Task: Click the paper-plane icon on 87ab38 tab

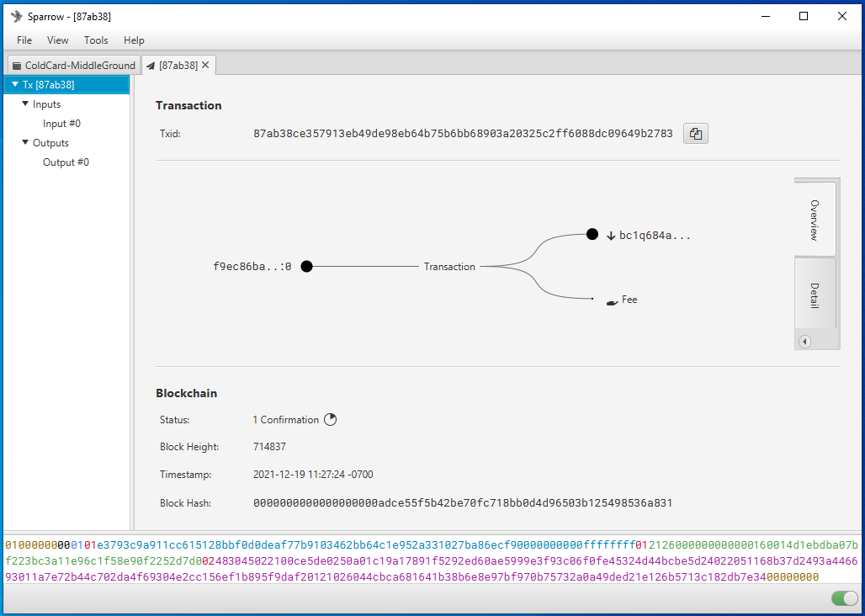Action: [151, 66]
